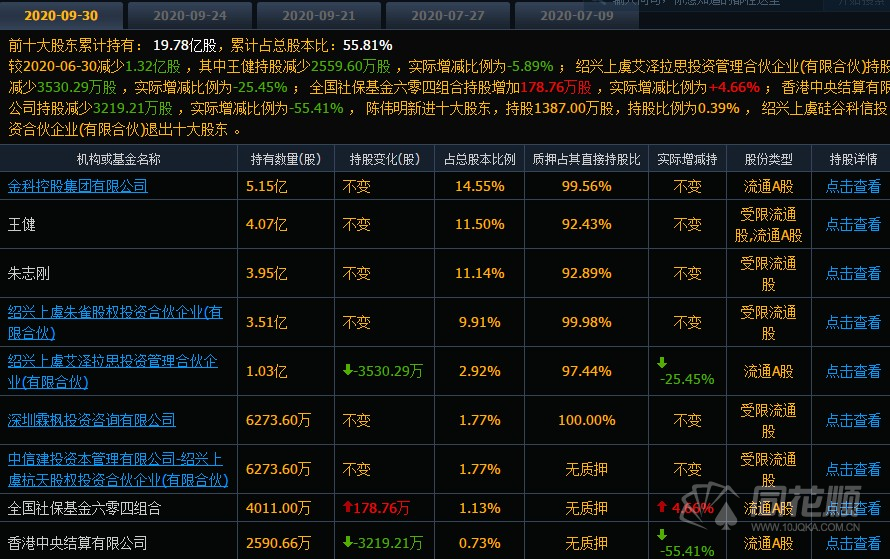Click the 1.03亿 holding amount
This screenshot has height=559, width=890.
266,371
